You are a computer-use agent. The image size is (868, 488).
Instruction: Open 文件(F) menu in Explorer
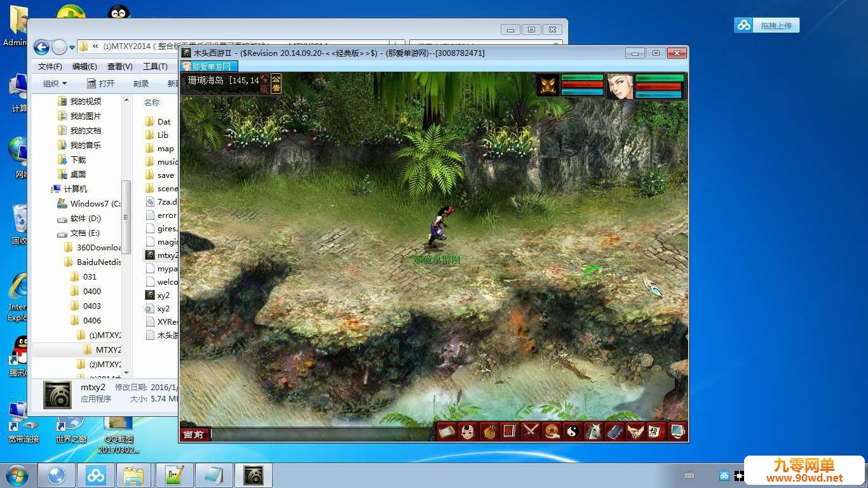tap(50, 67)
